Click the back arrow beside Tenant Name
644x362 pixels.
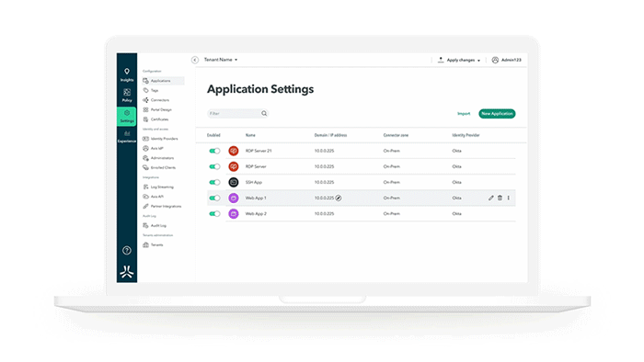(195, 60)
